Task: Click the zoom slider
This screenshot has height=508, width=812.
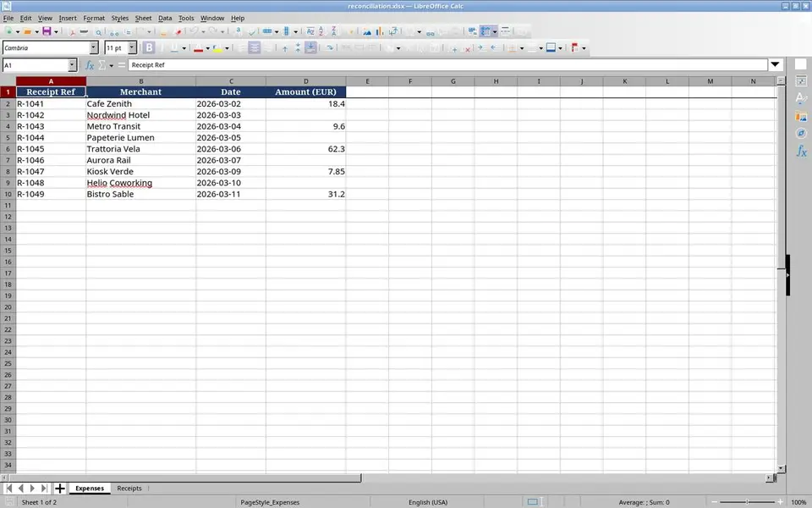Action: click(x=747, y=502)
